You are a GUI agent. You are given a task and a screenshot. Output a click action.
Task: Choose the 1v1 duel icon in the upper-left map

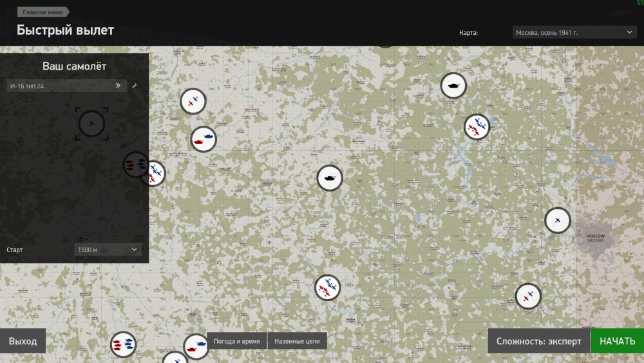(x=193, y=101)
